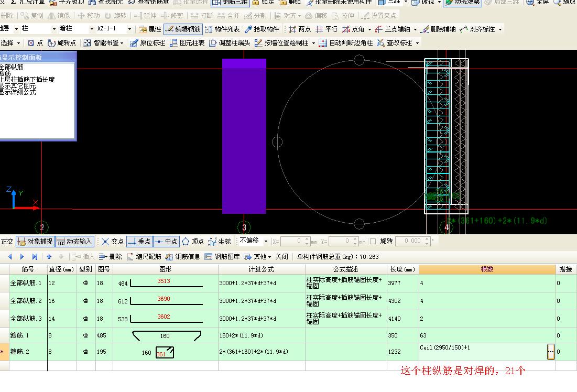
Task: Click 正交 orthogonal mode button
Action: pyautogui.click(x=7, y=242)
